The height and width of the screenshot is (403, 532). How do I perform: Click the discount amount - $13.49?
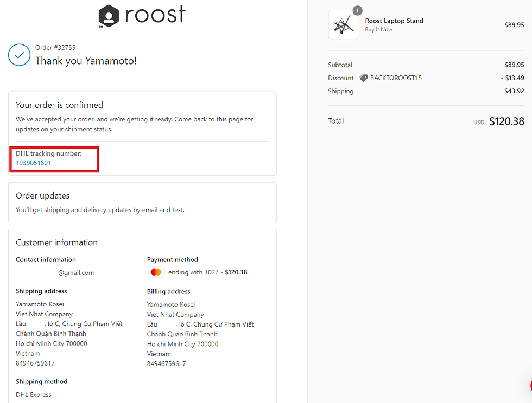pyautogui.click(x=512, y=78)
